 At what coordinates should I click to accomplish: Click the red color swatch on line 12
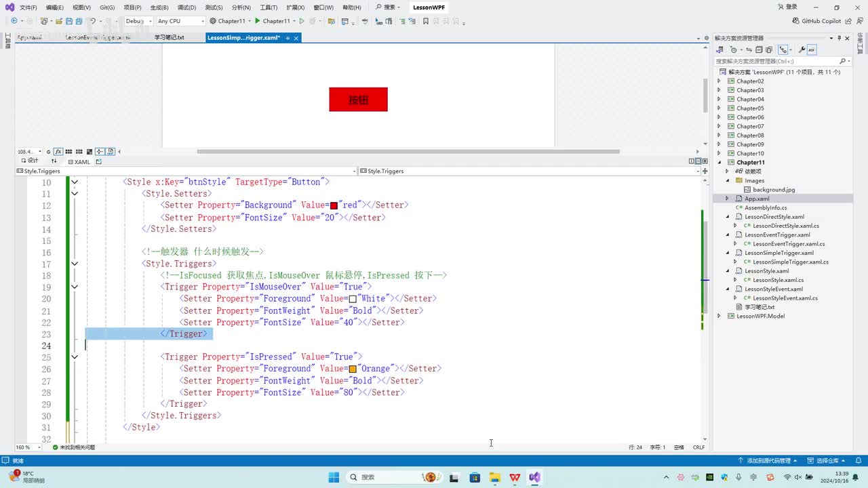click(334, 205)
